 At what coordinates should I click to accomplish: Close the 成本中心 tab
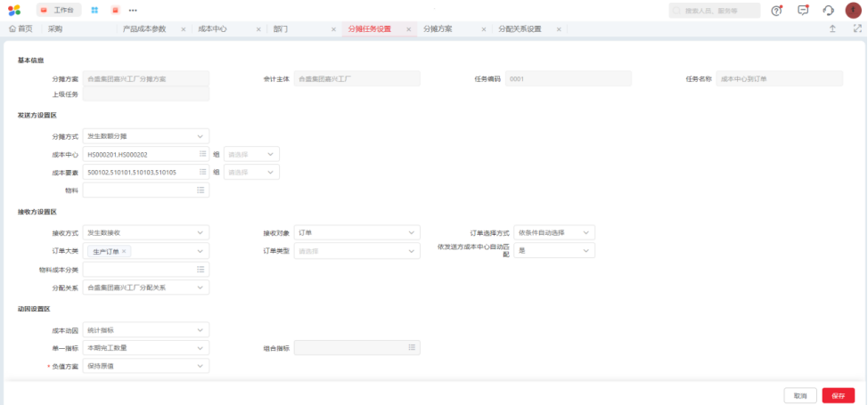coord(258,29)
